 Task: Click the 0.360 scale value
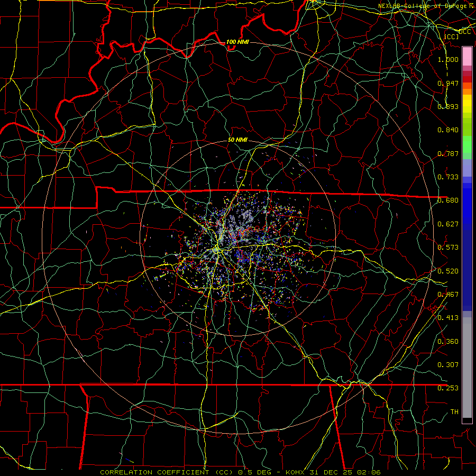click(x=448, y=342)
